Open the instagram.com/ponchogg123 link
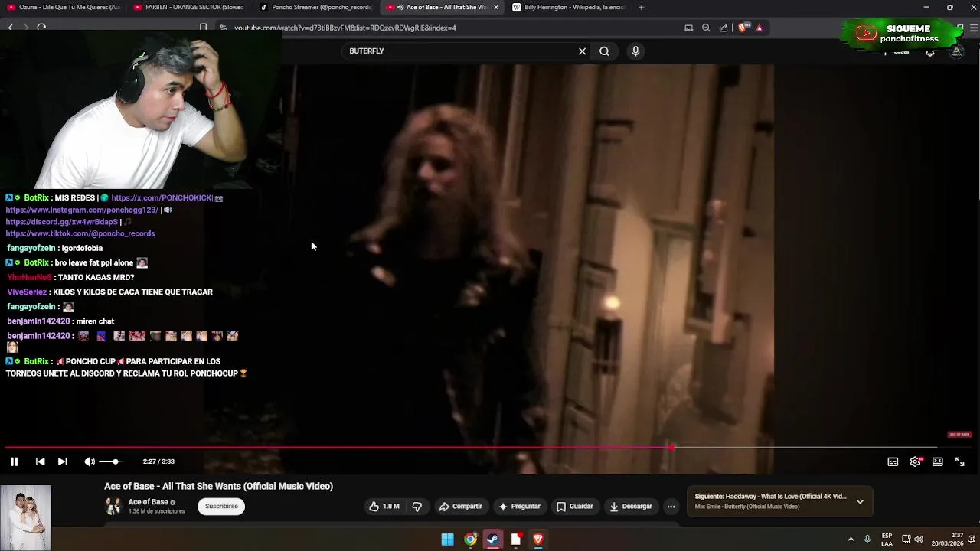Screen dimensions: 980x551 82,210
